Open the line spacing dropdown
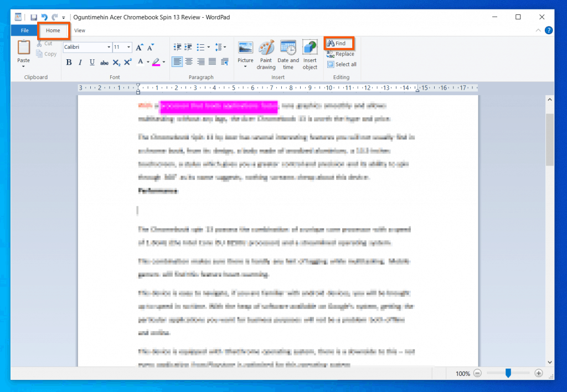Image resolution: width=567 pixels, height=392 pixels. tap(221, 47)
